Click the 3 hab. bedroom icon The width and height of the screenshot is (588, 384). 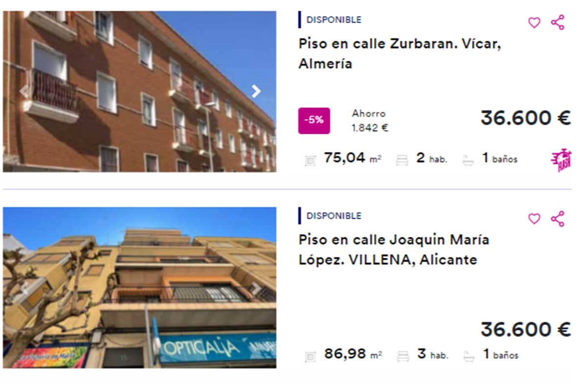click(403, 356)
